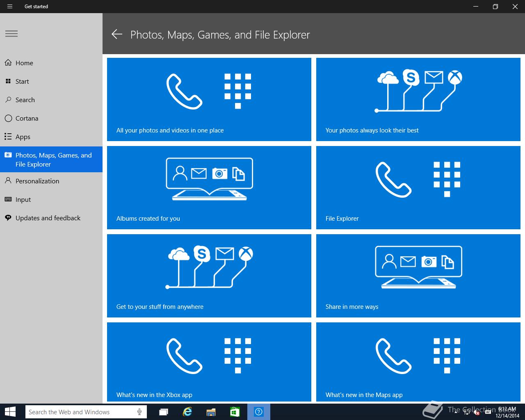Go back with the arrow button

coord(117,34)
